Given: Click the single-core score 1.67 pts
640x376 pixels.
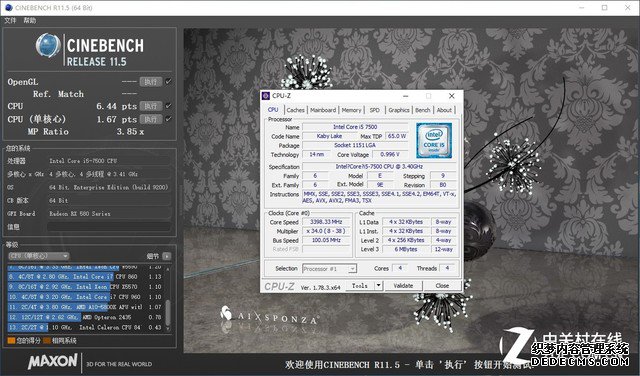Looking at the screenshot, I should [x=116, y=120].
